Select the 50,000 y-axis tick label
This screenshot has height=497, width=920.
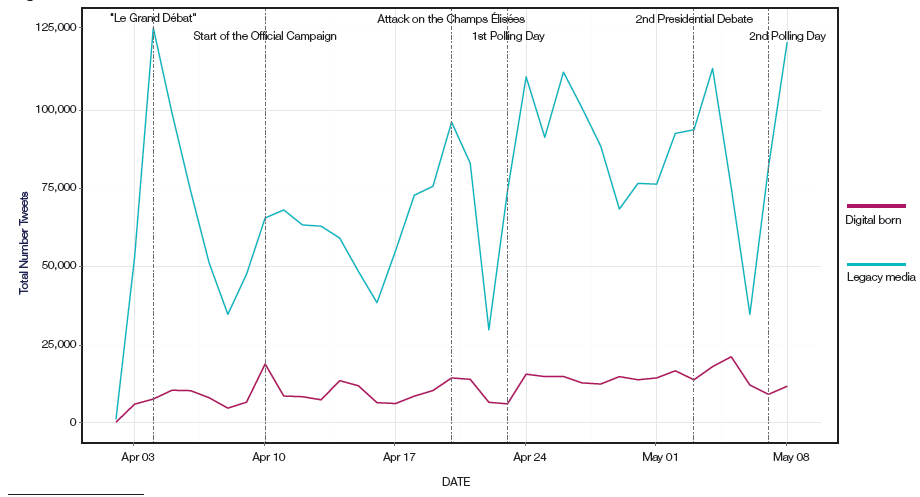(60, 266)
